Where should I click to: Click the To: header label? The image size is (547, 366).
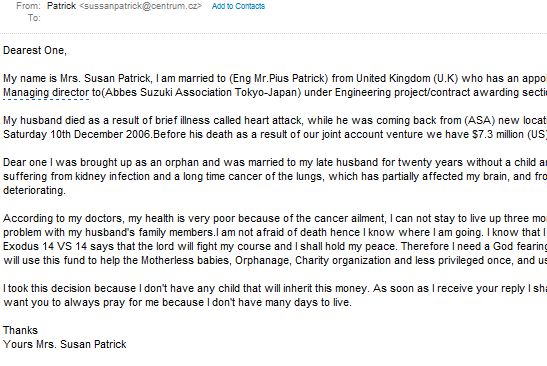(34, 18)
